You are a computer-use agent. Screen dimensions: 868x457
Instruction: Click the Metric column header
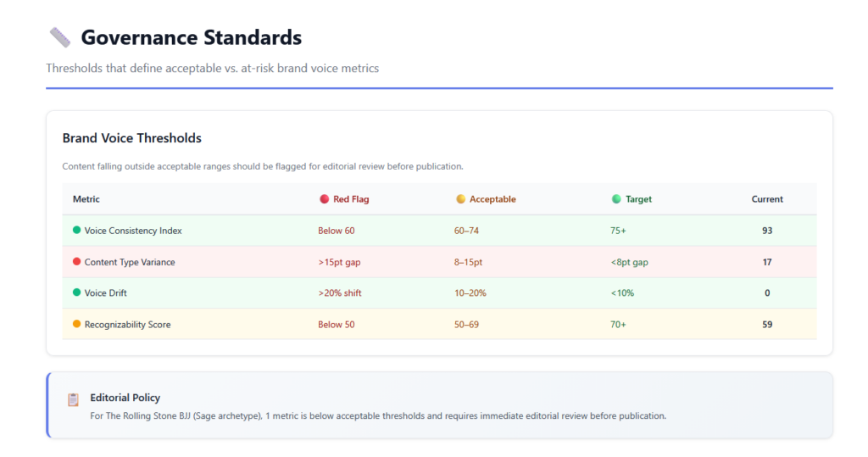point(86,199)
